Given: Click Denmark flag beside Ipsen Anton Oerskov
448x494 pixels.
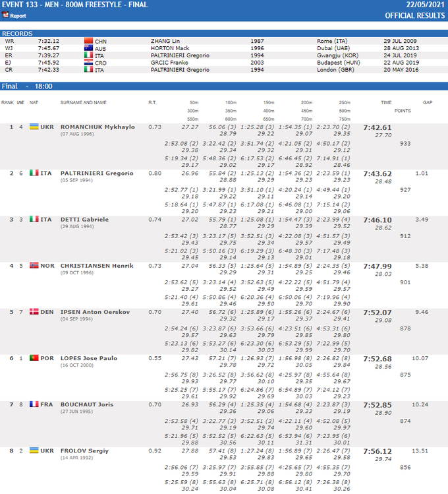Looking at the screenshot, I should (34, 311).
